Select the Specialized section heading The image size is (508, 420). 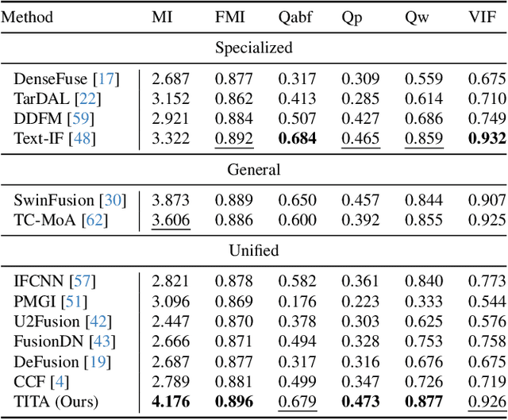254,48
